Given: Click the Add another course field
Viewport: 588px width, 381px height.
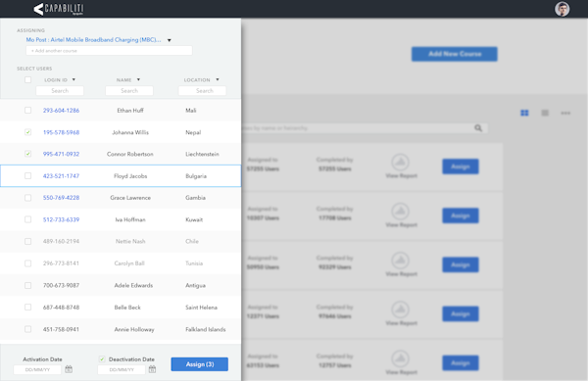Looking at the screenshot, I should [x=109, y=51].
